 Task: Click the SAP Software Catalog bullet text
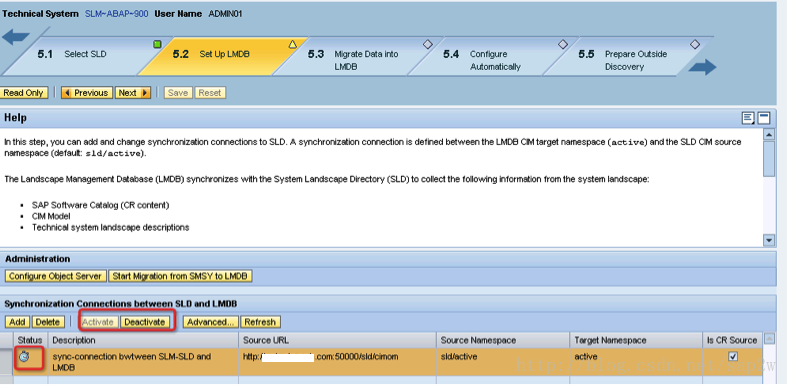(x=100, y=205)
